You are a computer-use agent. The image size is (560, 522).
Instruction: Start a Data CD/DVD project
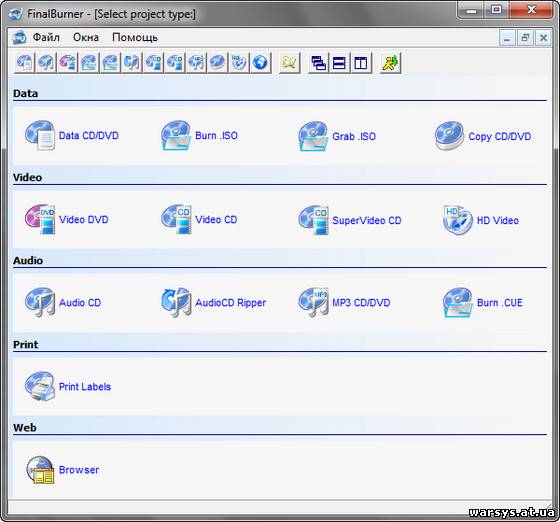point(72,136)
